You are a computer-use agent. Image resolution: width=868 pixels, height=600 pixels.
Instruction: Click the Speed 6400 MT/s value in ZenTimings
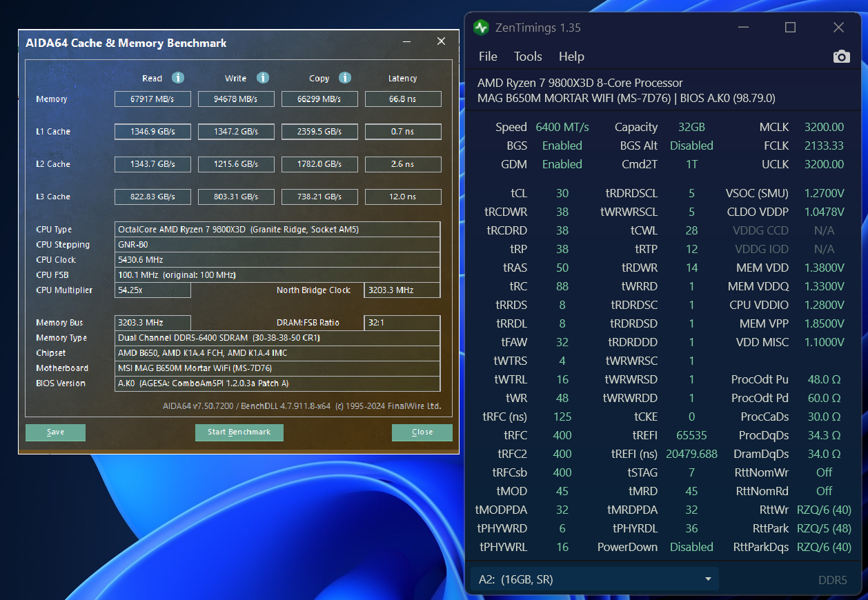[x=562, y=127]
